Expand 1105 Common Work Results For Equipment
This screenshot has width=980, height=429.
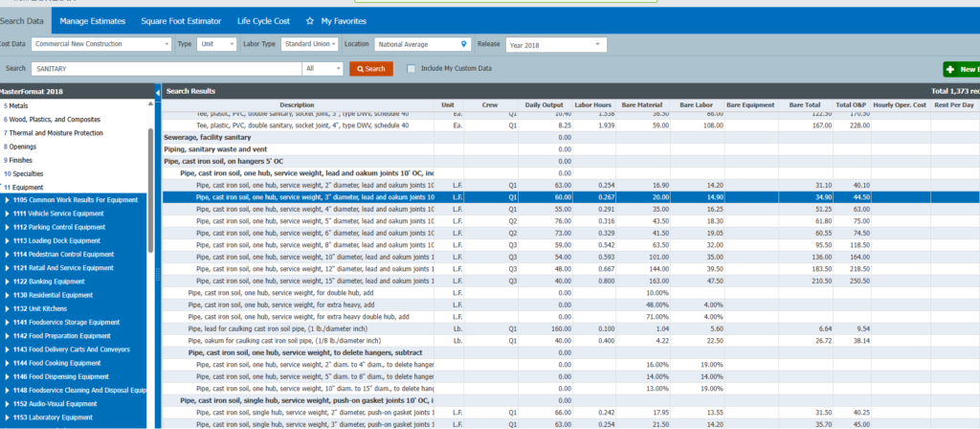click(7, 200)
